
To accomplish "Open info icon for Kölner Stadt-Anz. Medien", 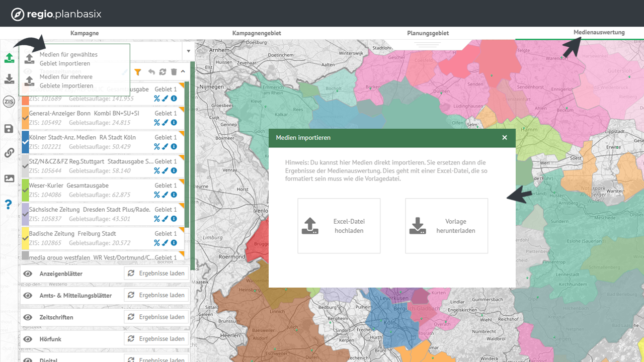I will coord(174,147).
